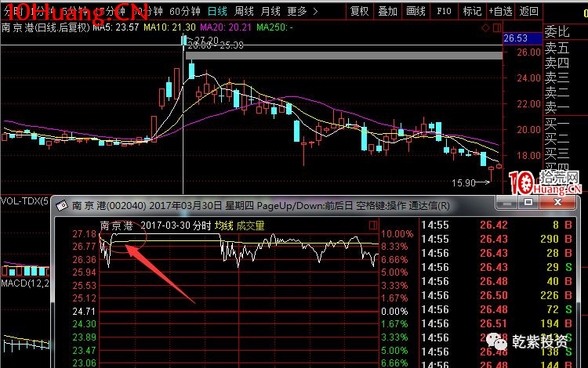The width and height of the screenshot is (588, 368).
Task: Click the 26.53 price marker on axis
Action: [x=523, y=38]
